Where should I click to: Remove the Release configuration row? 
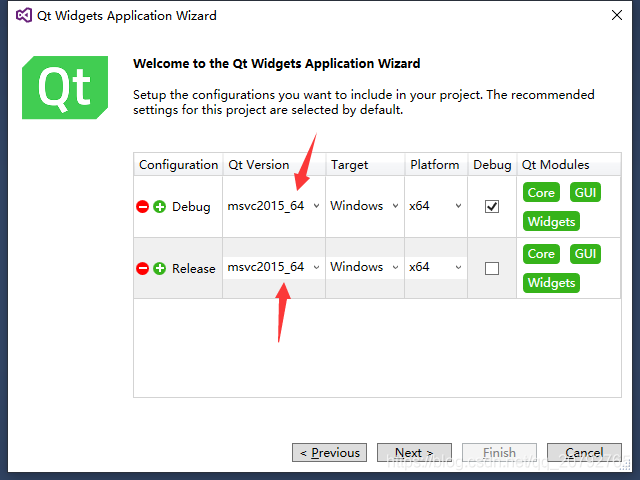[x=142, y=269]
